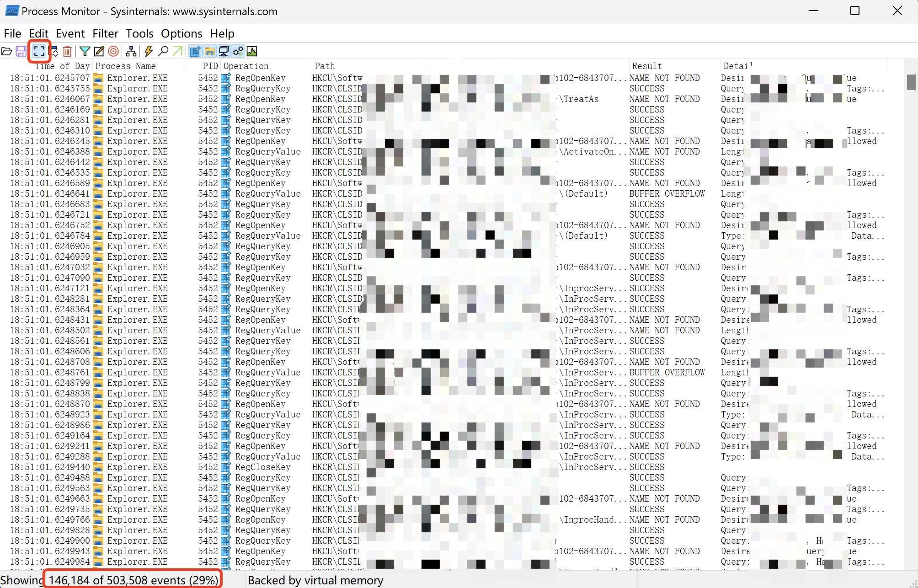Click the Include Process From Window target icon
Viewport: 918px width, 588px height.
113,51
